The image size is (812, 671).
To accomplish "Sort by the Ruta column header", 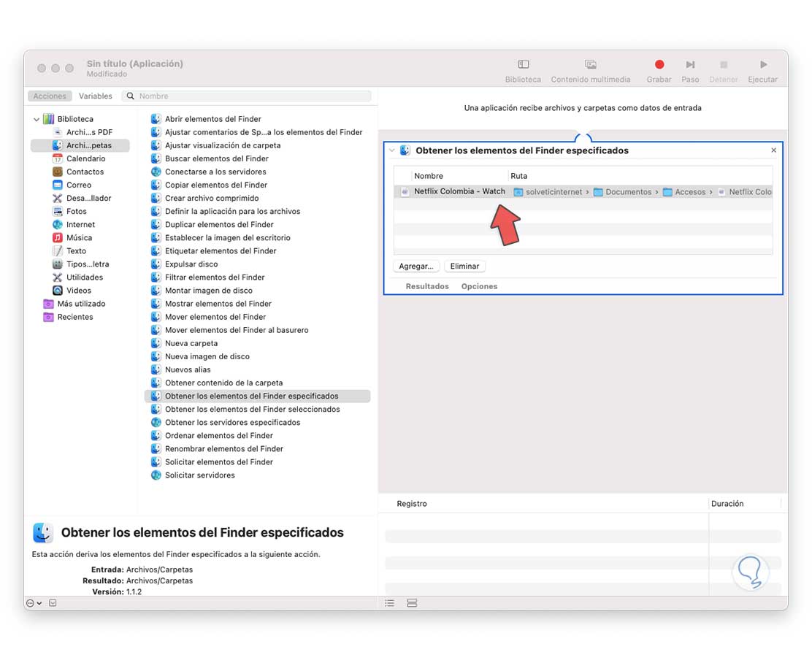I will point(519,176).
